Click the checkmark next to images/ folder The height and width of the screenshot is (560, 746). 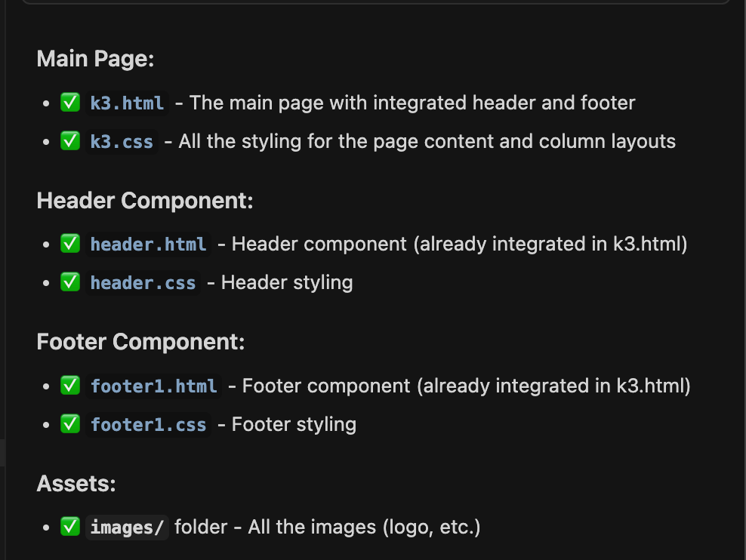click(x=70, y=527)
